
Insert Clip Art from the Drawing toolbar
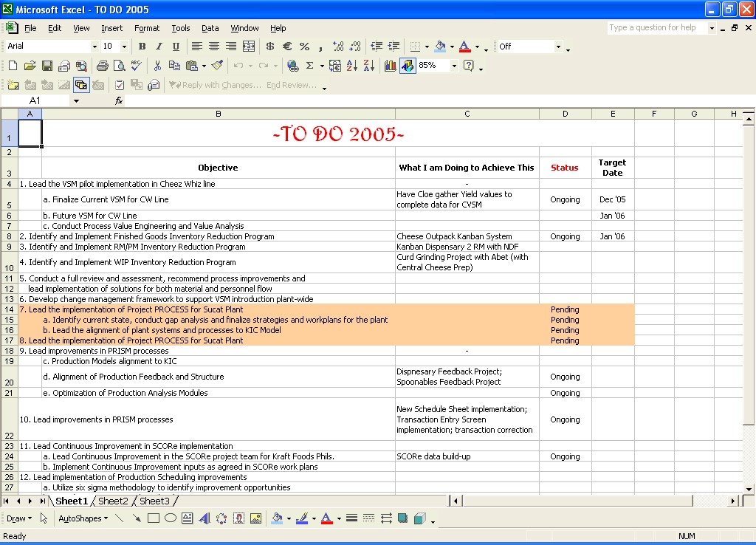238,518
